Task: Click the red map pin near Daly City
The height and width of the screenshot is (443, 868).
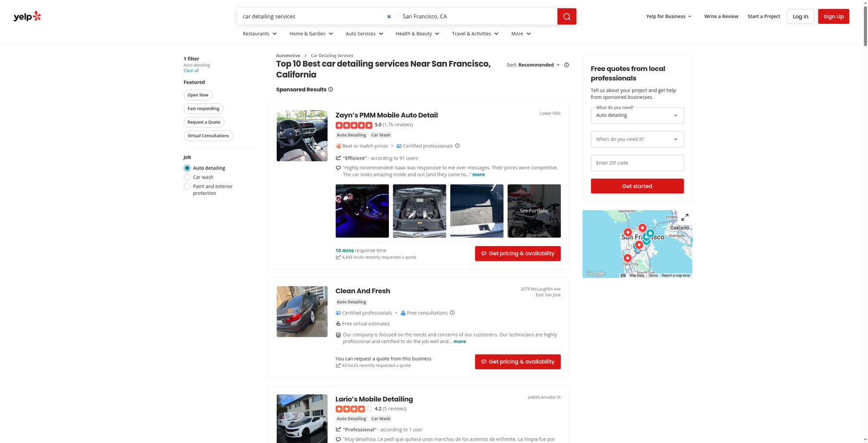Action: [x=627, y=258]
